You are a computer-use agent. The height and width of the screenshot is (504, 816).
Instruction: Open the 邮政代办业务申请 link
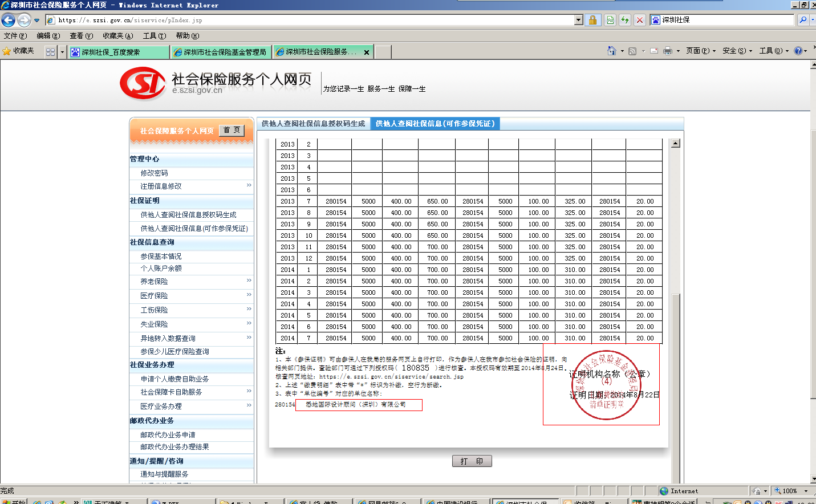[168, 435]
